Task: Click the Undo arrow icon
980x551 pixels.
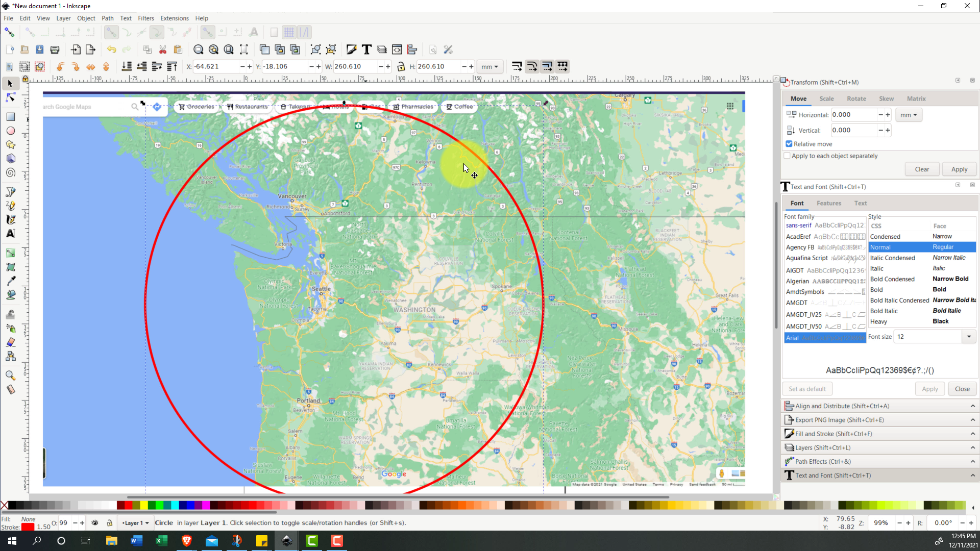Action: click(x=111, y=49)
